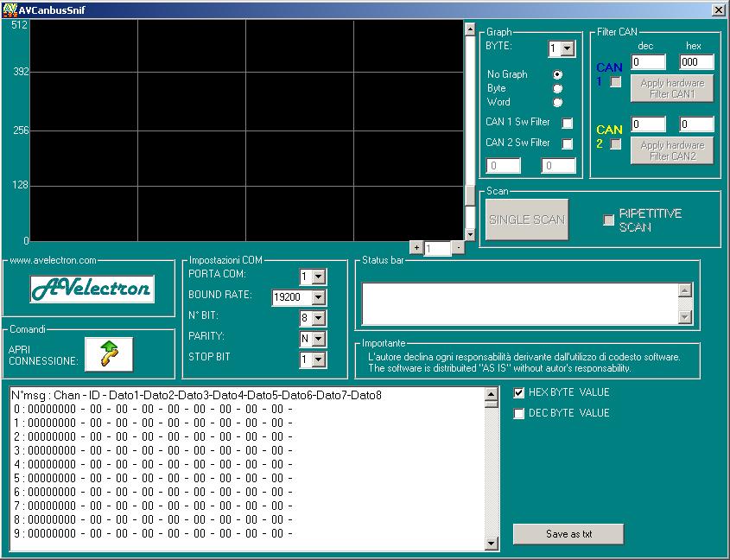Screen dimensions: 730x560
Task: Click Apply hardware Filter CAN1 button
Action: pyautogui.click(x=672, y=88)
